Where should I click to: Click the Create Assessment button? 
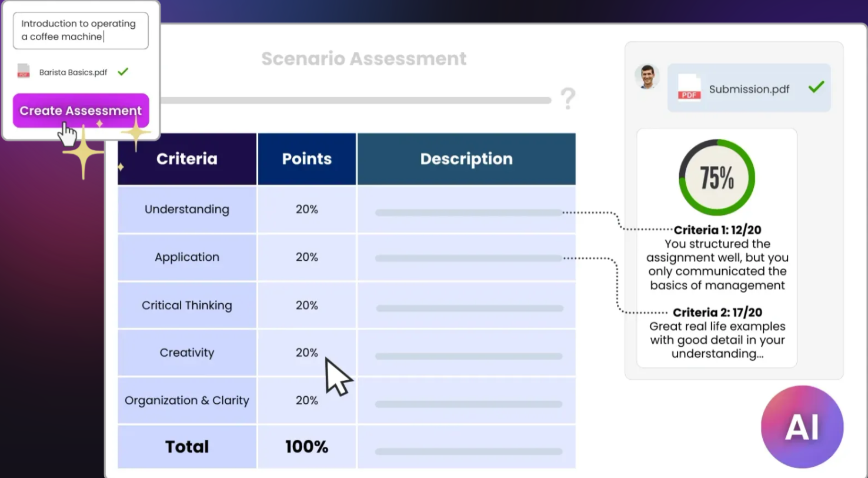pyautogui.click(x=81, y=111)
